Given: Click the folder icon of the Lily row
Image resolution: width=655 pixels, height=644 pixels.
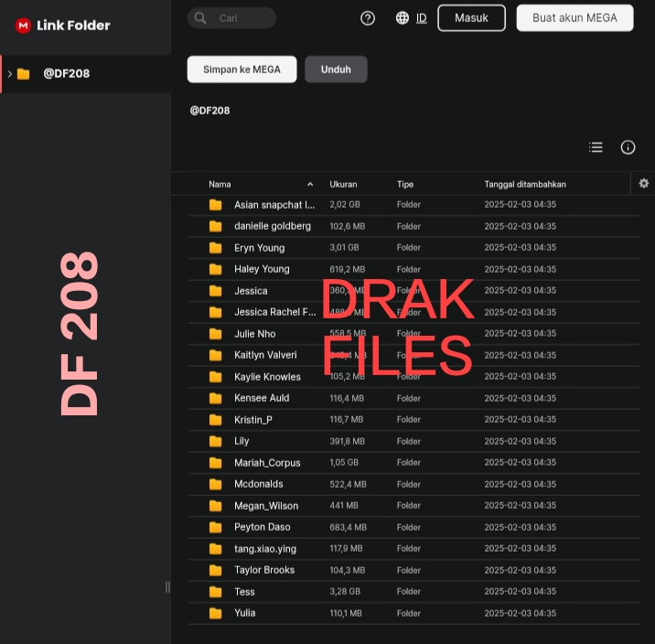Looking at the screenshot, I should pos(216,442).
